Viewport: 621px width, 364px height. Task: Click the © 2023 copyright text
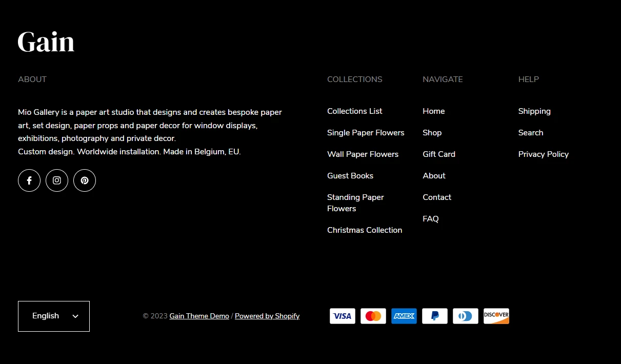pyautogui.click(x=155, y=316)
